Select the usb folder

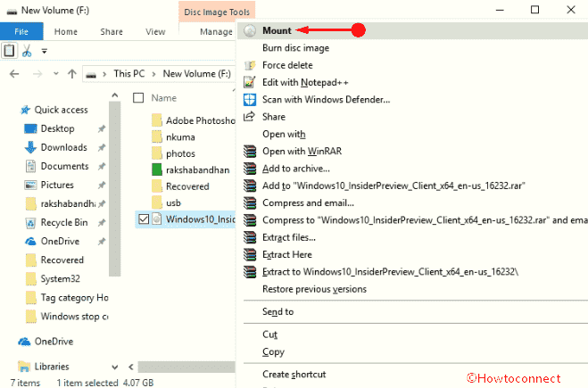[x=173, y=202]
